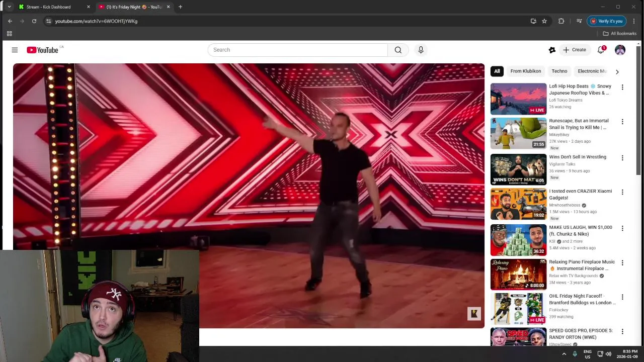Open the OHL Friday Night Faceoff thumbnail
644x362 pixels.
click(x=518, y=309)
